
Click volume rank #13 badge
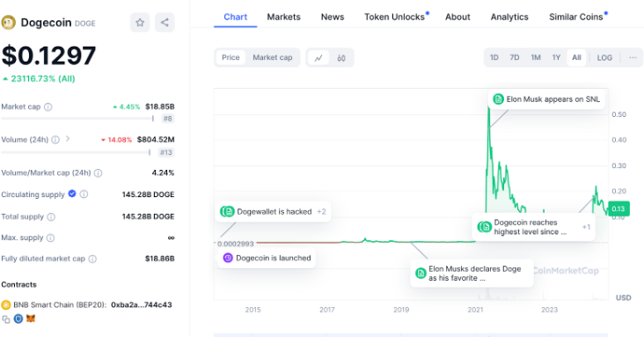coord(166,152)
